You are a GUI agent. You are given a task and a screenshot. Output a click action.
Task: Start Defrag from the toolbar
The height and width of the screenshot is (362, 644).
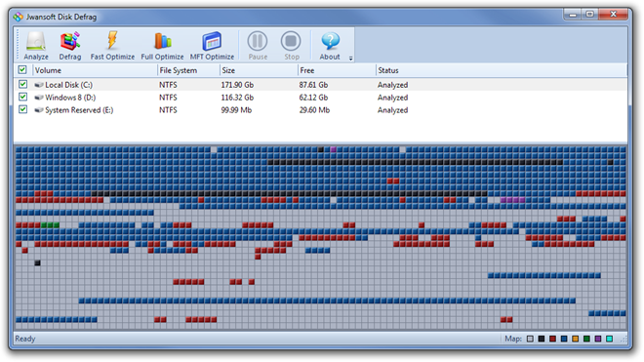[70, 45]
